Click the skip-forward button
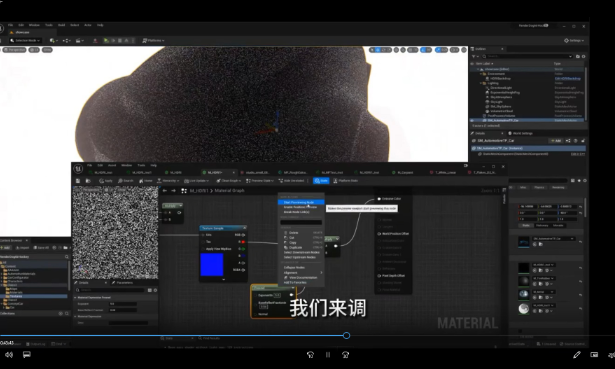Screen dimensions: 615x369 coord(346,355)
